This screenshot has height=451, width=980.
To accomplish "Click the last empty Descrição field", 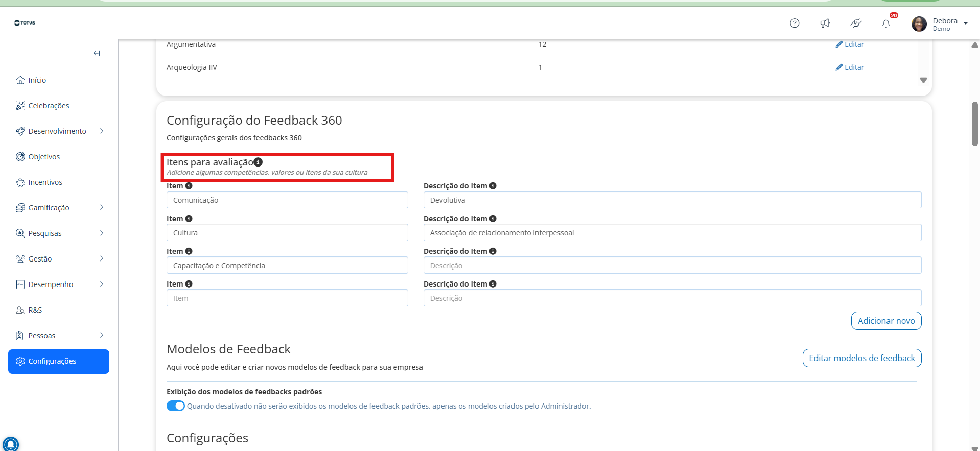I will click(x=672, y=298).
